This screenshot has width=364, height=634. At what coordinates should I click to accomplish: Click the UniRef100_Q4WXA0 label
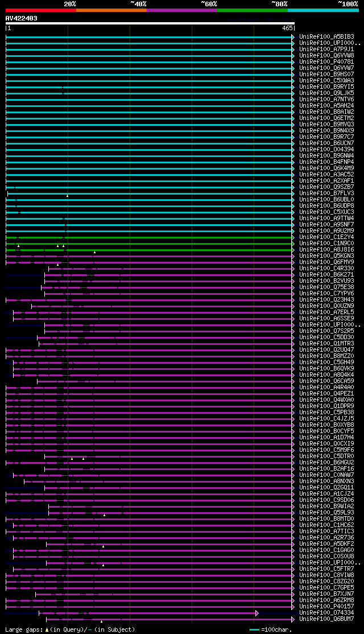pyautogui.click(x=327, y=400)
